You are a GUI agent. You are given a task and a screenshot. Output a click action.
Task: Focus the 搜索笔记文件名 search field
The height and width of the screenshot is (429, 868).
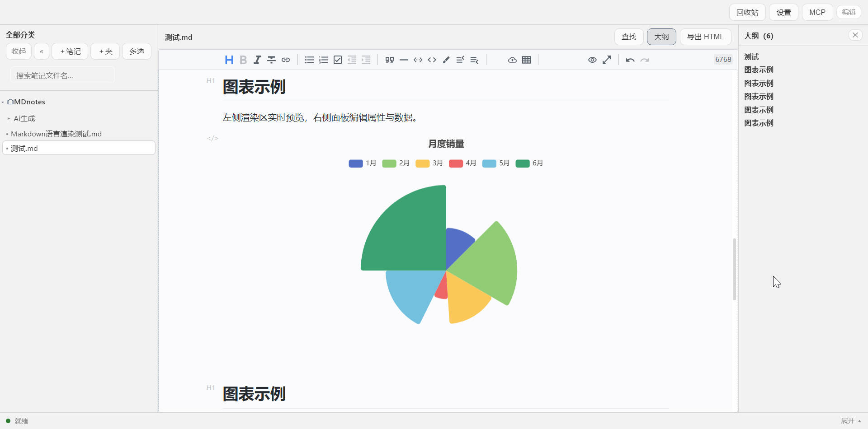pyautogui.click(x=62, y=75)
